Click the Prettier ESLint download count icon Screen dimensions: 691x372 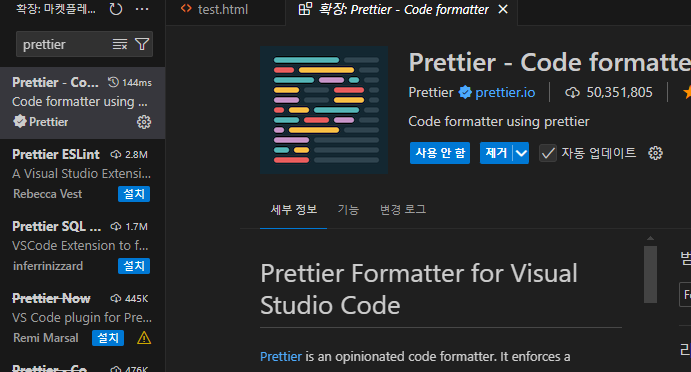pyautogui.click(x=115, y=154)
